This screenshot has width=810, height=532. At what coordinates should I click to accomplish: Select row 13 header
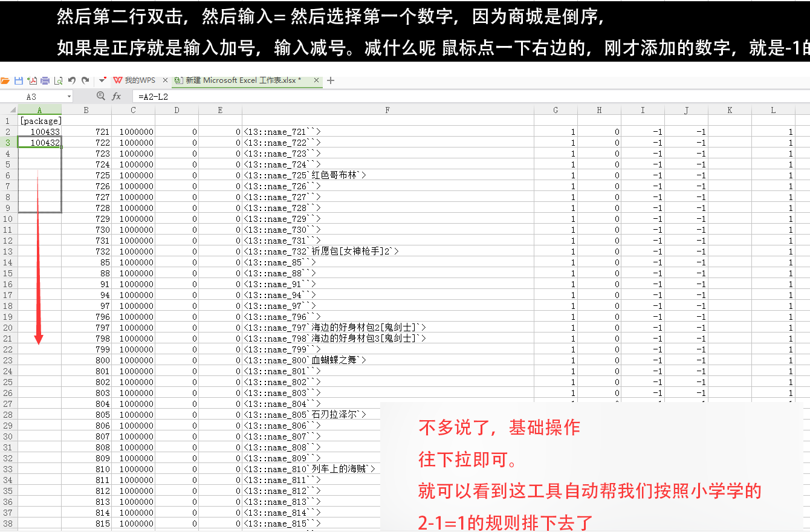click(8, 251)
